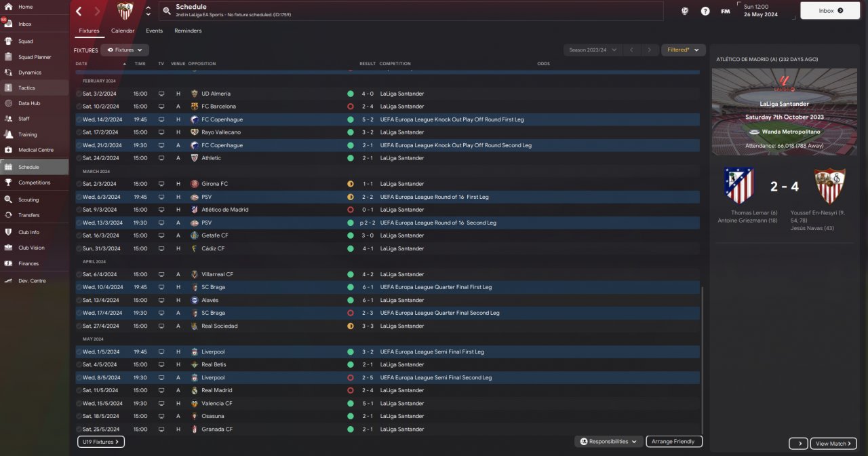Click the Wanda Metropolitano stadium image

click(784, 112)
